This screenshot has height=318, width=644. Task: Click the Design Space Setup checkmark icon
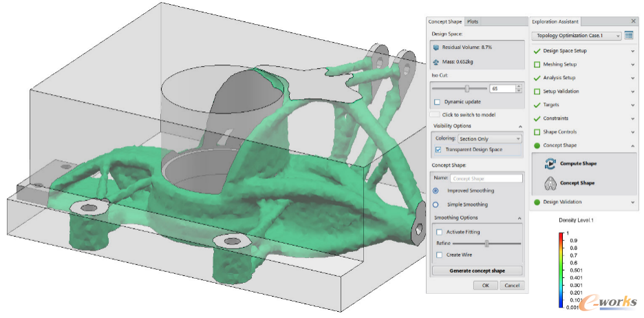click(537, 51)
